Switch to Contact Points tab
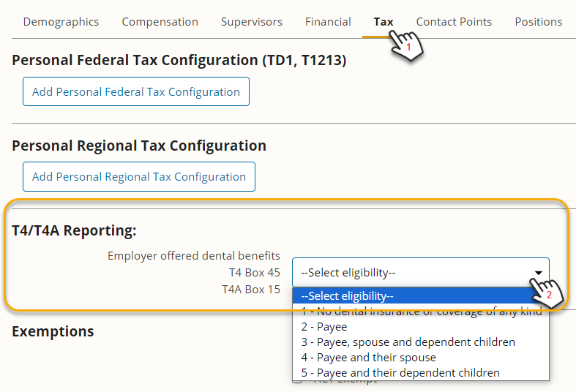The width and height of the screenshot is (576, 392). 454,22
